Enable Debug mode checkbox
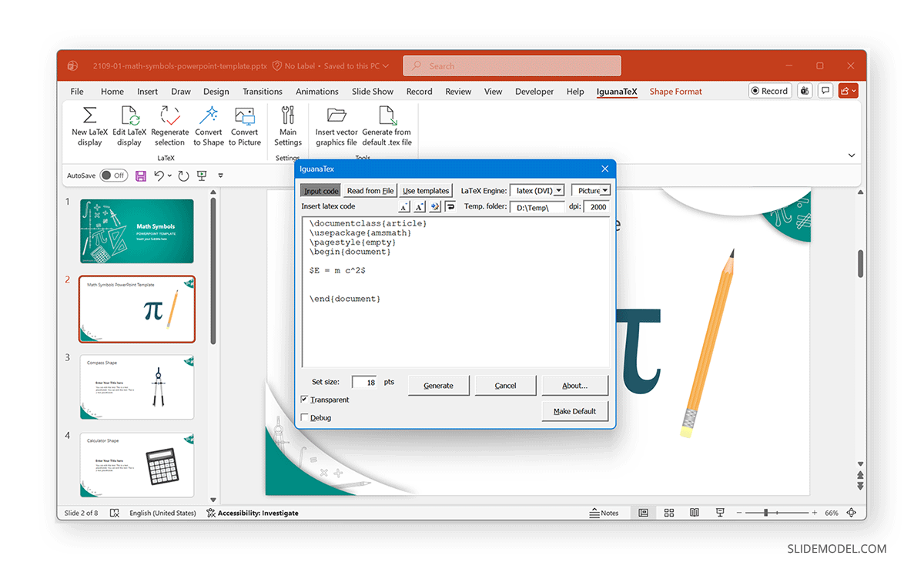924x572 pixels. [x=305, y=416]
